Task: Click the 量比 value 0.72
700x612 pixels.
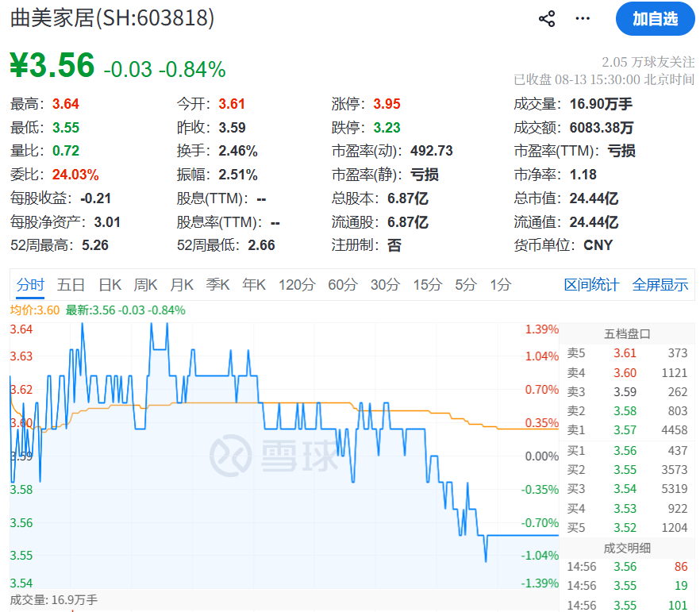Action: click(66, 151)
